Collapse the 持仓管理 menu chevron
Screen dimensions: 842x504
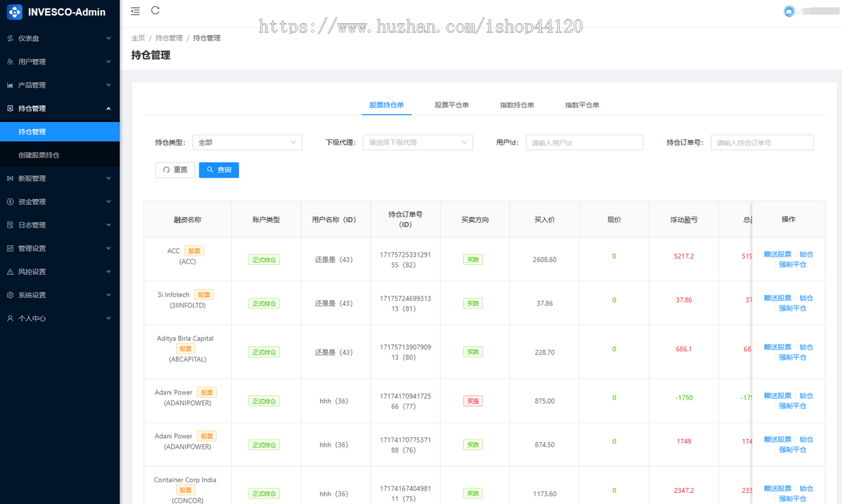pos(109,109)
